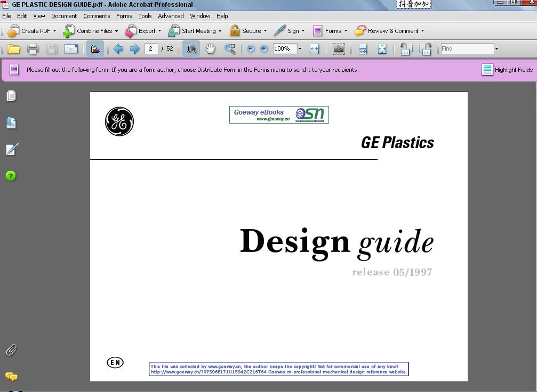Open the Comments menu
The image size is (537, 392).
[x=97, y=16]
